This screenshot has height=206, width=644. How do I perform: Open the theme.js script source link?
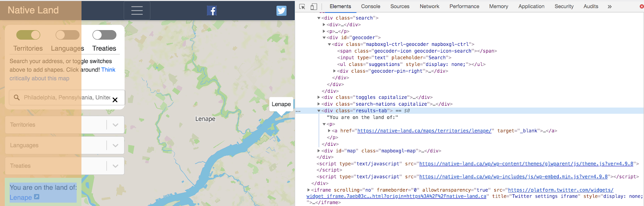point(526,164)
